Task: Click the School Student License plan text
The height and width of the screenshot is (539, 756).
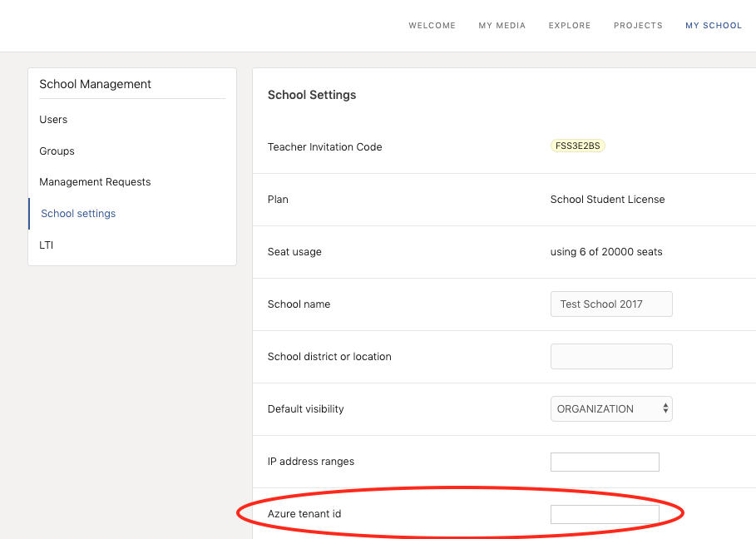Action: pos(607,200)
